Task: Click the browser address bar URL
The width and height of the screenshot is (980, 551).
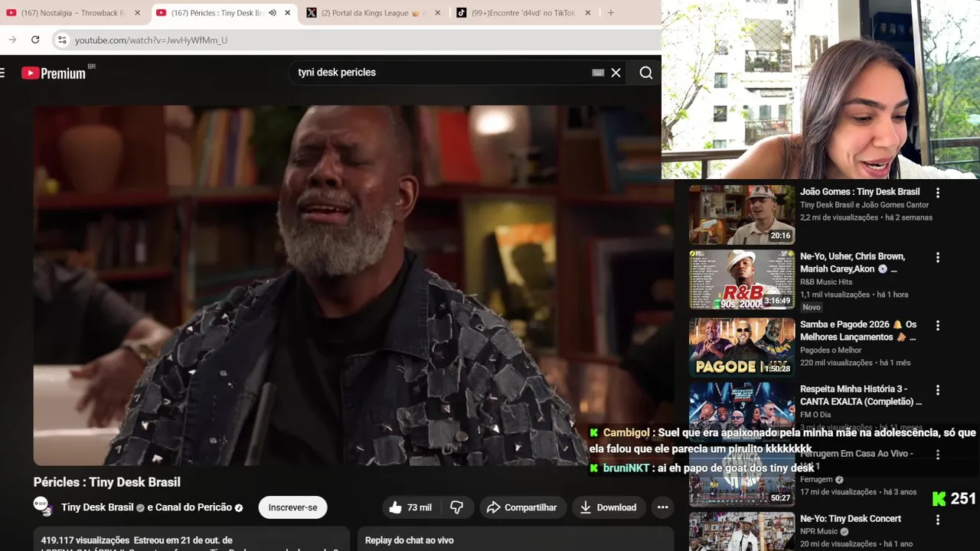Action: 151,40
